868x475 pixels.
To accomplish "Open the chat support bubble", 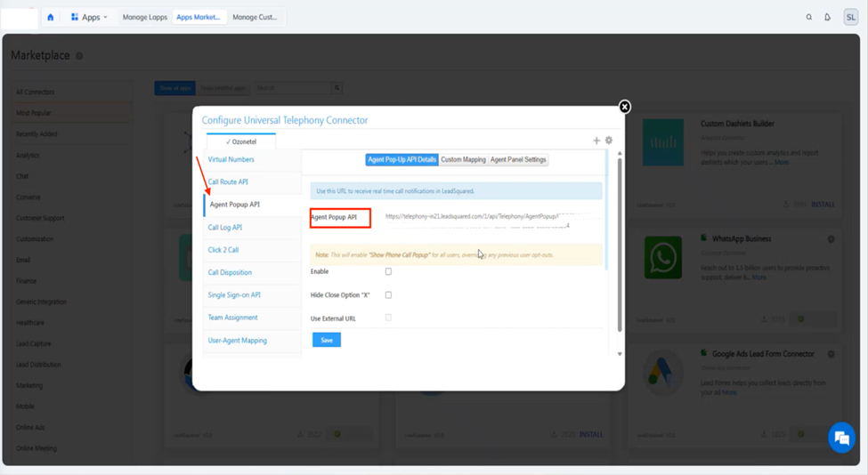I will pyautogui.click(x=841, y=438).
